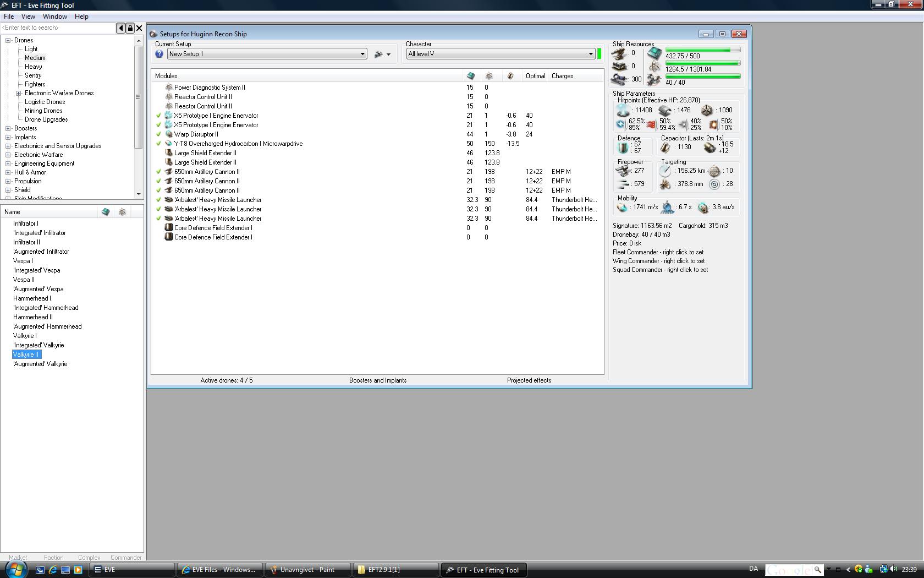Toggle the padlock icon beside the search box

click(130, 28)
